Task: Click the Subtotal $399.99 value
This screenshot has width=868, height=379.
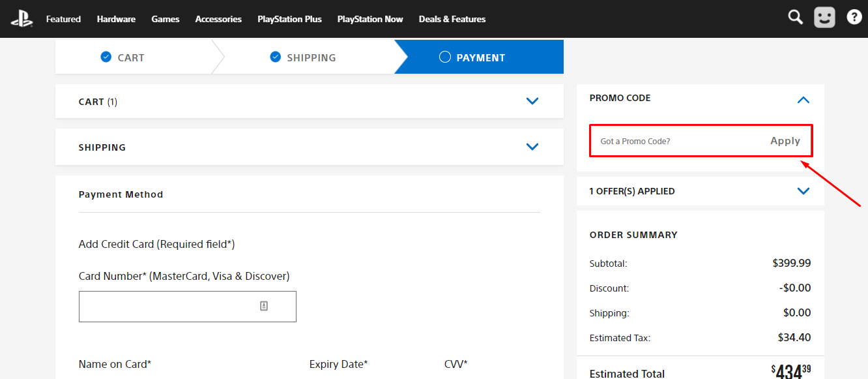Action: coord(792,263)
